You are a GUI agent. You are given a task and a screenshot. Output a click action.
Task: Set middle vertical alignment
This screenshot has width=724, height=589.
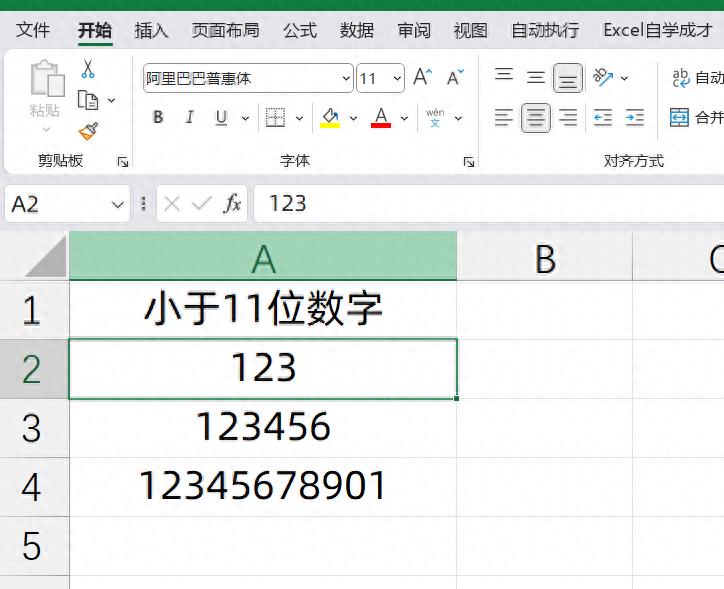pyautogui.click(x=536, y=78)
